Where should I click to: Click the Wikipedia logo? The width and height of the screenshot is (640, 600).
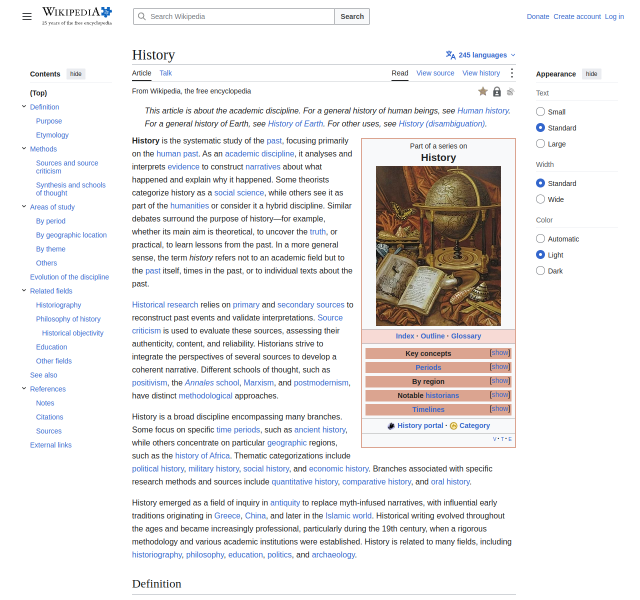(x=77, y=16)
